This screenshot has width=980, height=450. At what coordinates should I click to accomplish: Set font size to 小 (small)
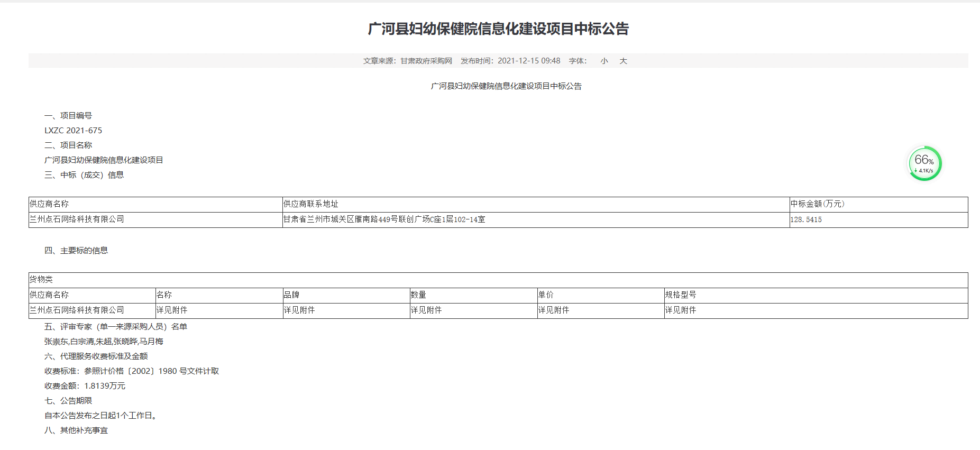604,61
